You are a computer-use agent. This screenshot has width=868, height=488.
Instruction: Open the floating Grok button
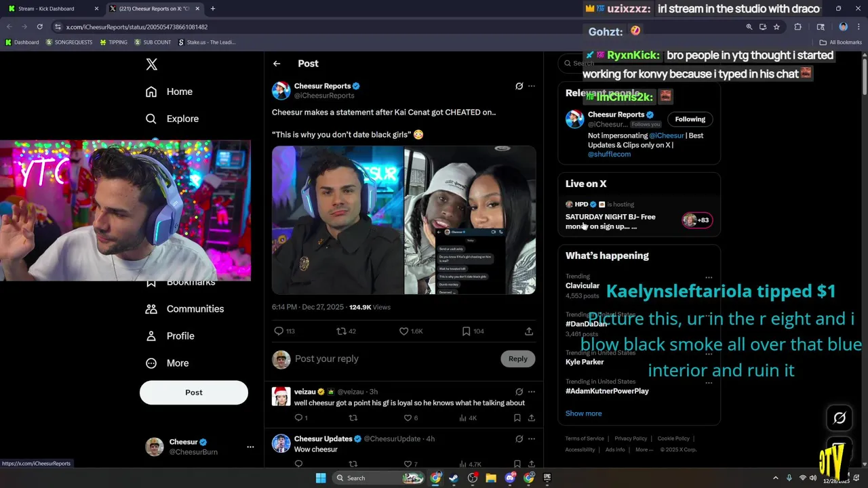coord(840,418)
